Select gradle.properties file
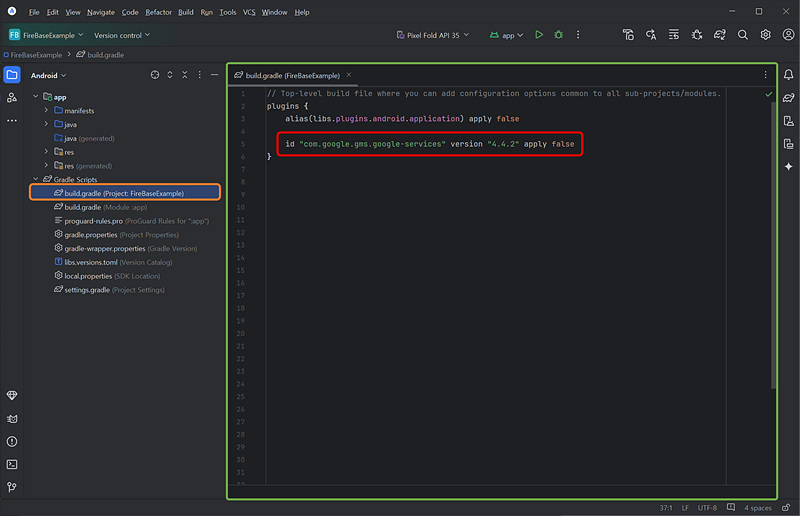Screen dimensions: 800x516 click(x=116, y=235)
